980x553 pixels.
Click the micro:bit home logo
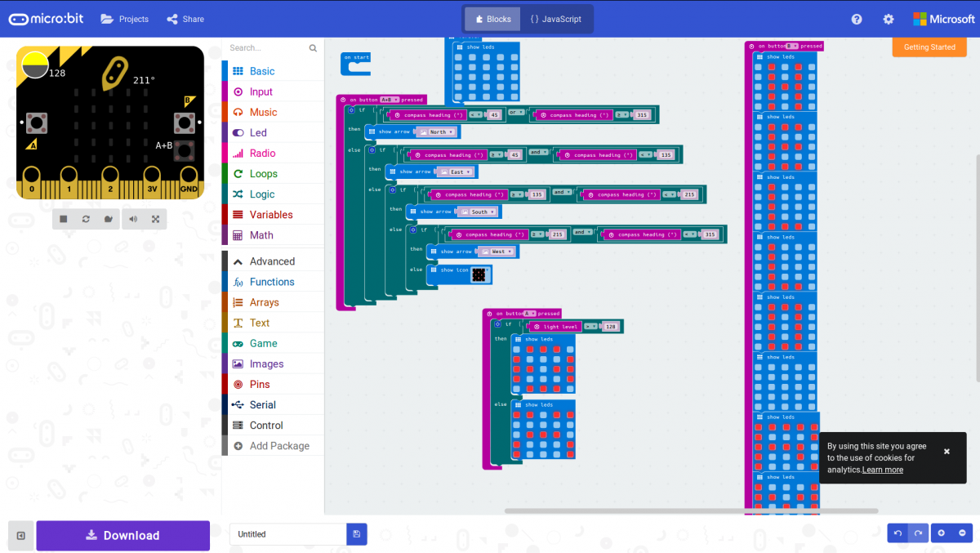tap(47, 19)
